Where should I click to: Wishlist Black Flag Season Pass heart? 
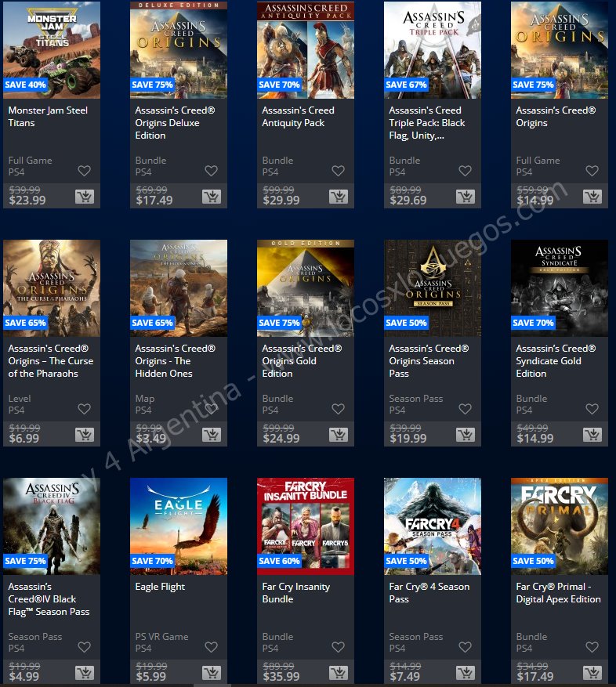[x=84, y=647]
